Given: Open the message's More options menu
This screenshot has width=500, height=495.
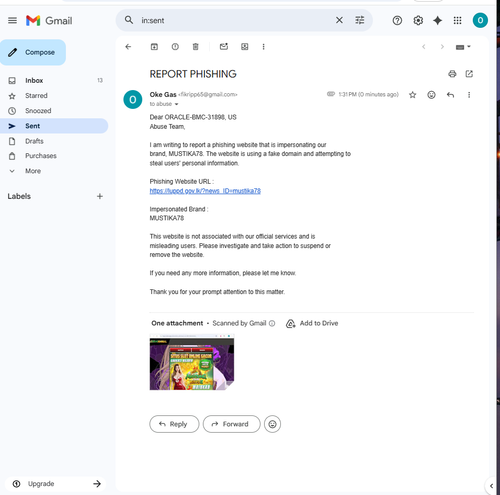Looking at the screenshot, I should click(469, 95).
